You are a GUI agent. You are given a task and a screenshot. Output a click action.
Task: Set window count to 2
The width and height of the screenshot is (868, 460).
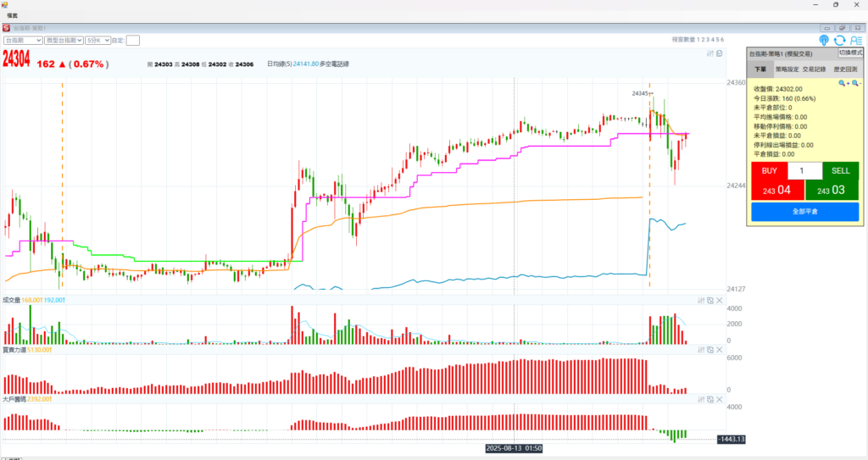pos(703,40)
